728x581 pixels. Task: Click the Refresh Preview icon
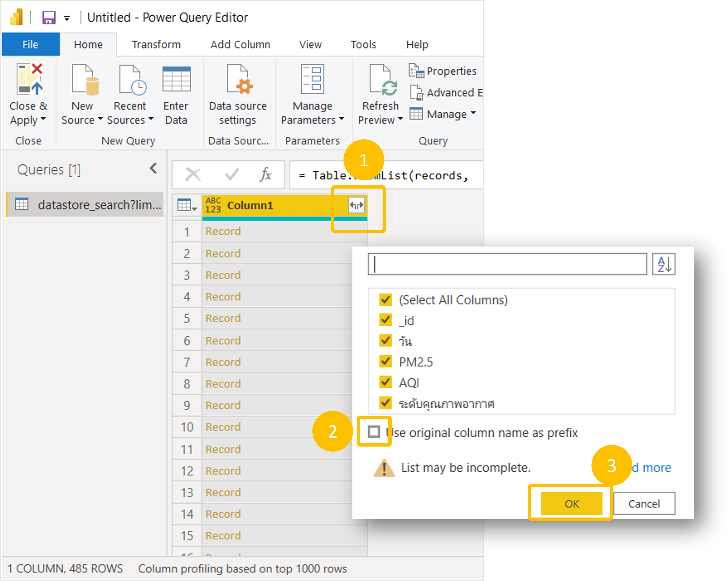[383, 80]
